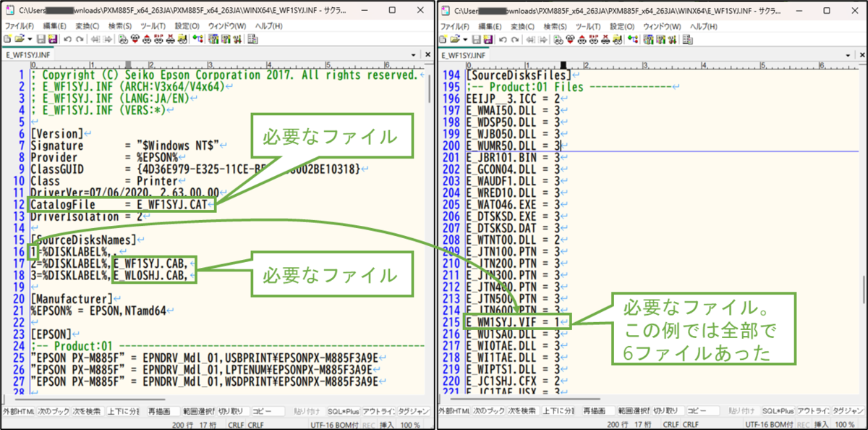Click 次のブック button in left window
Image resolution: width=868 pixels, height=430 pixels.
point(54,411)
